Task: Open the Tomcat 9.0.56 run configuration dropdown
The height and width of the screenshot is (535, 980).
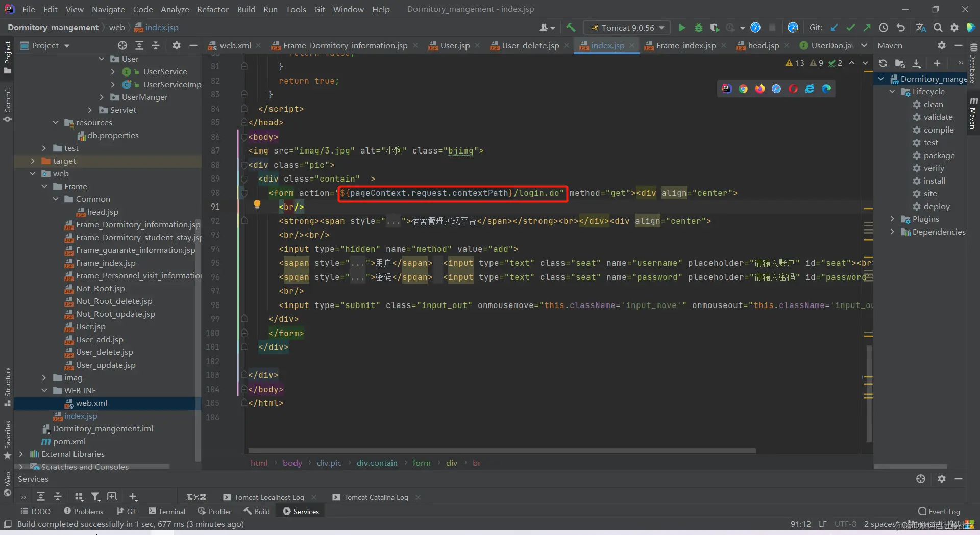Action: (x=628, y=28)
